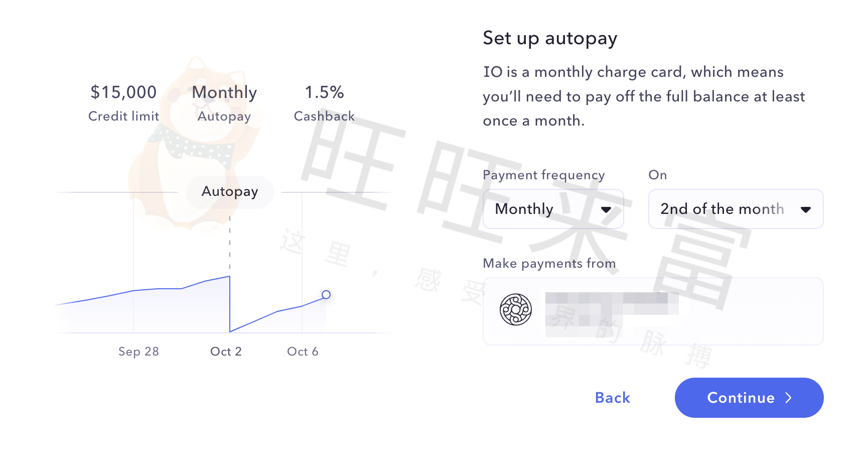Click the arrow icon in Continue button
Image resolution: width=868 pixels, height=461 pixels.
pyautogui.click(x=789, y=398)
